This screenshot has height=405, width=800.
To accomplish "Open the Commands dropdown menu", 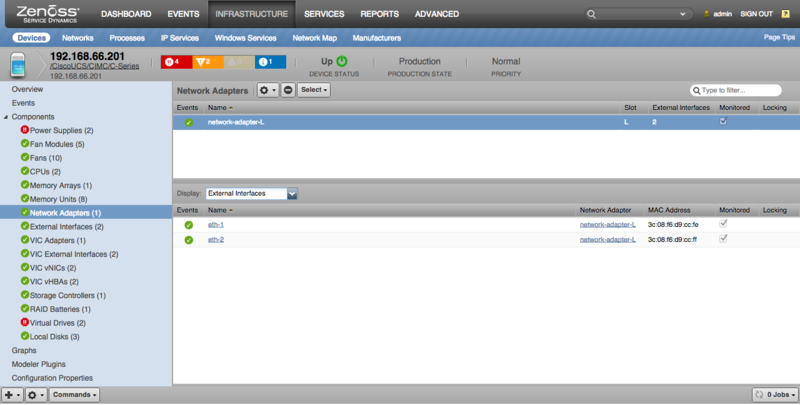I will click(74, 395).
